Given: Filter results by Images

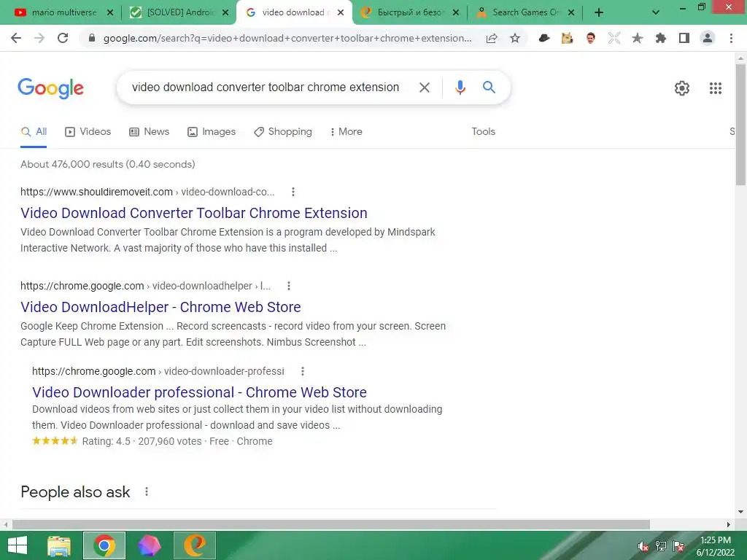Looking at the screenshot, I should click(212, 131).
